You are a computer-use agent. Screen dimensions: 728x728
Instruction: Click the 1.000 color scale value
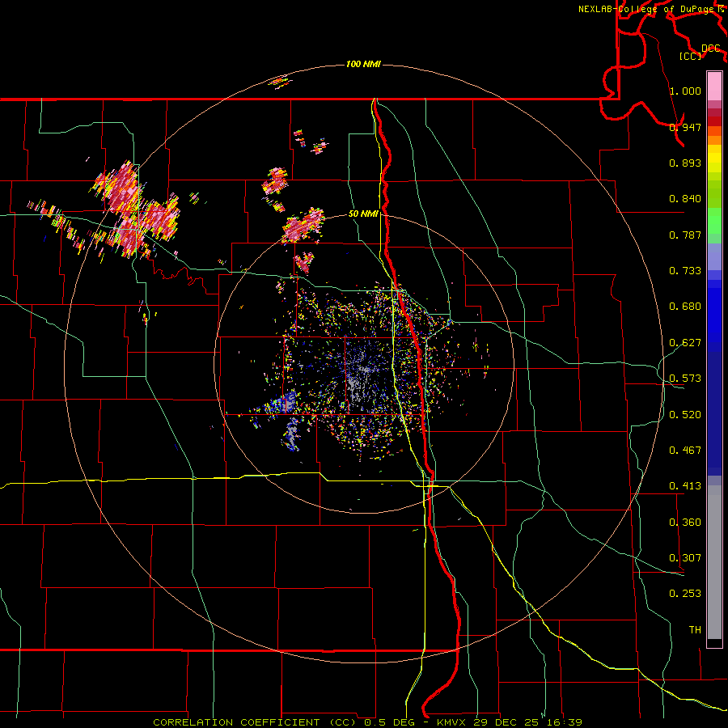click(x=685, y=91)
